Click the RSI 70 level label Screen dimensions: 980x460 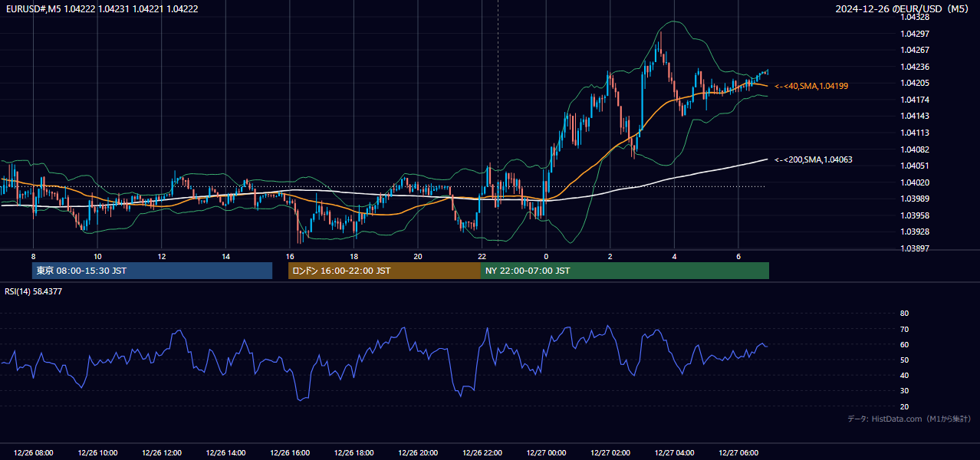904,329
